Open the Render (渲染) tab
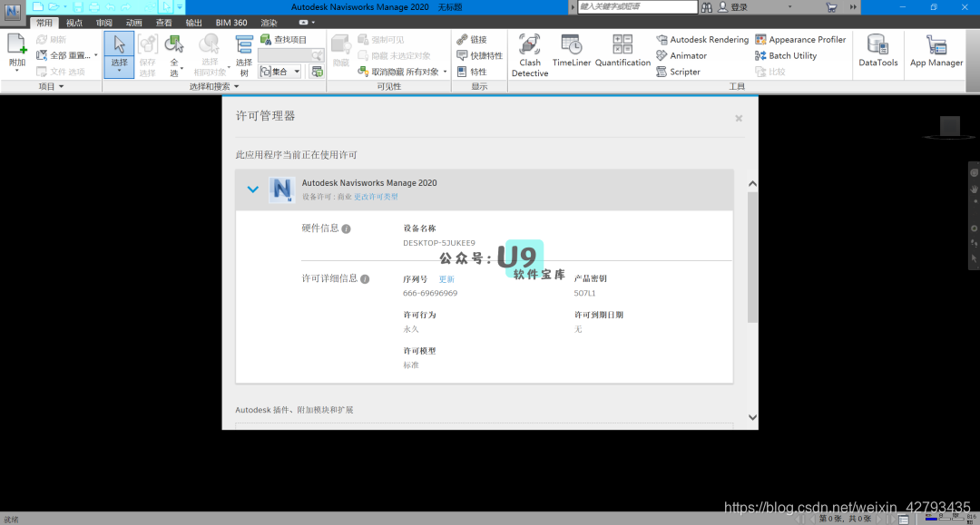This screenshot has width=980, height=525. click(x=269, y=23)
